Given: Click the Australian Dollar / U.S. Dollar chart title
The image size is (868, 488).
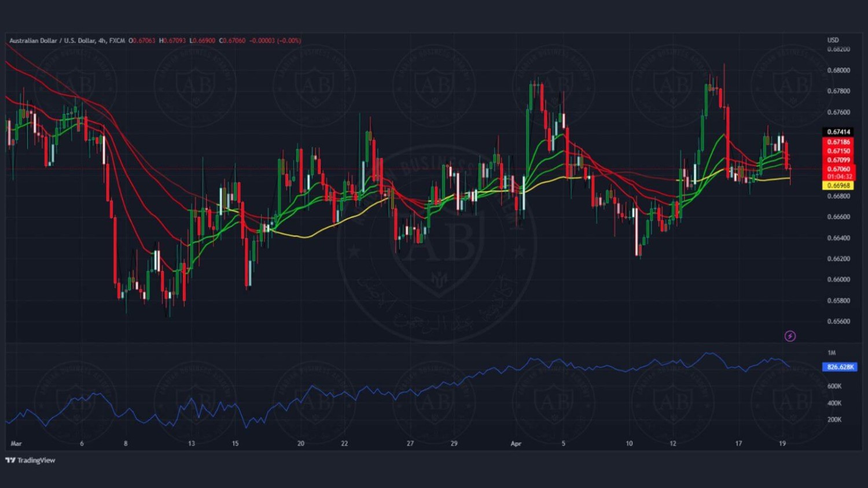Looking at the screenshot, I should click(66, 40).
